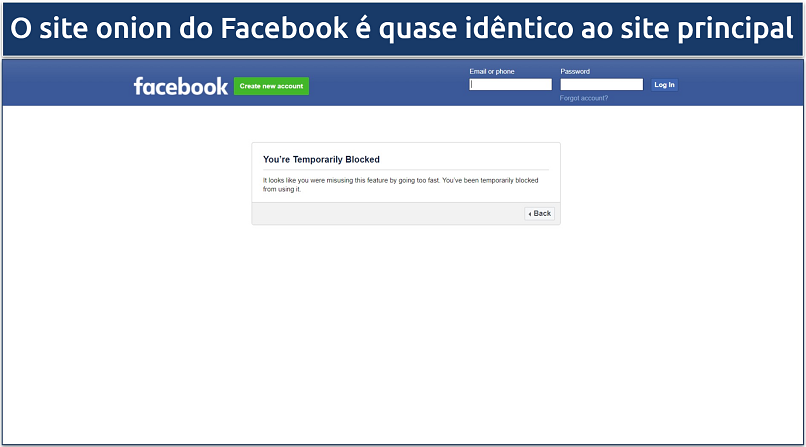Click the Log In button

tap(664, 85)
